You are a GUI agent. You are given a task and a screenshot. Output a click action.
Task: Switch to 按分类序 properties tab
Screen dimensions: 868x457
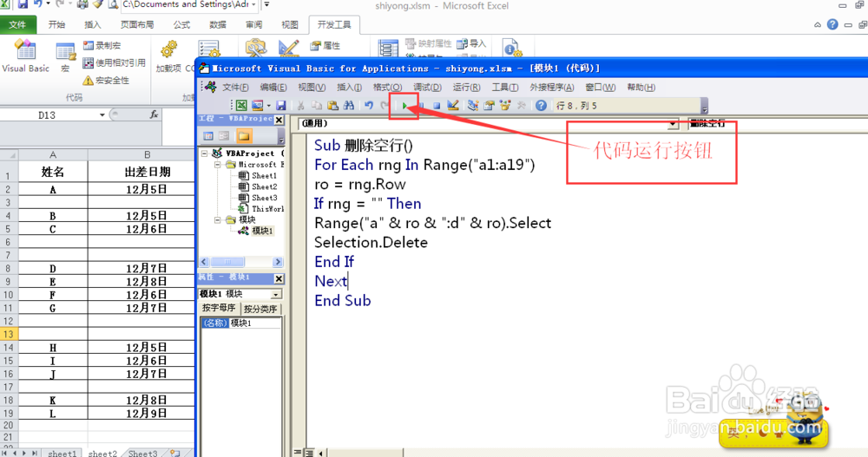(x=260, y=309)
